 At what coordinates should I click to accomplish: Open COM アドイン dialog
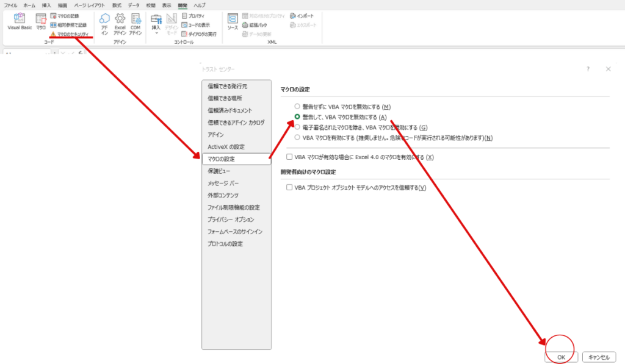coord(135,21)
